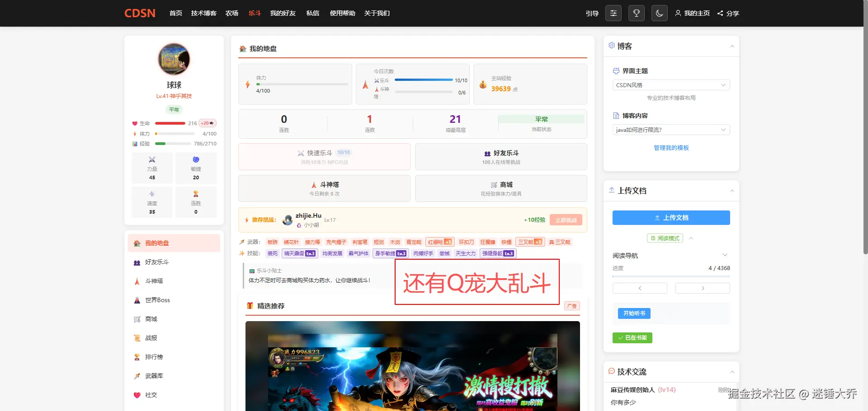The width and height of the screenshot is (868, 411).
Task: Click the 界面主题 monitor icon
Action: [616, 71]
